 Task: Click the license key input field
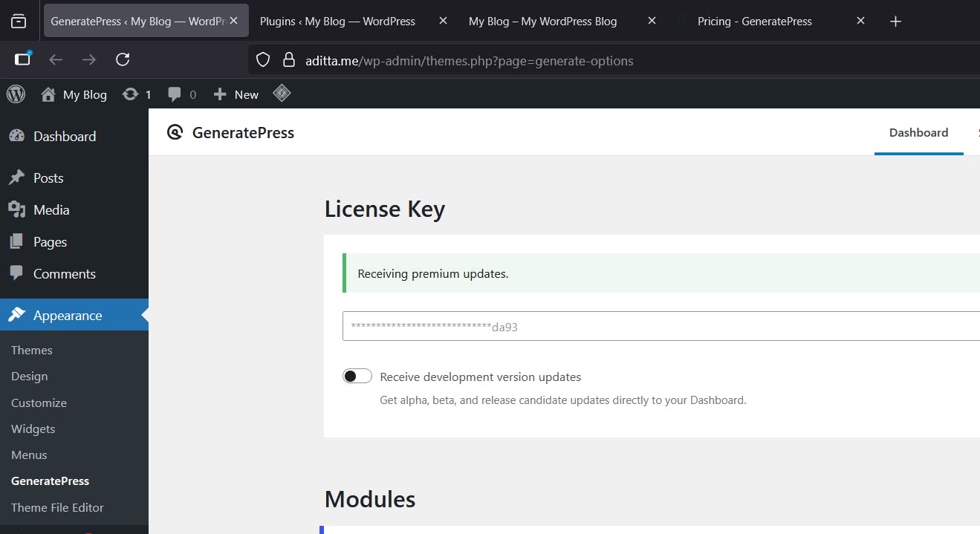click(661, 326)
